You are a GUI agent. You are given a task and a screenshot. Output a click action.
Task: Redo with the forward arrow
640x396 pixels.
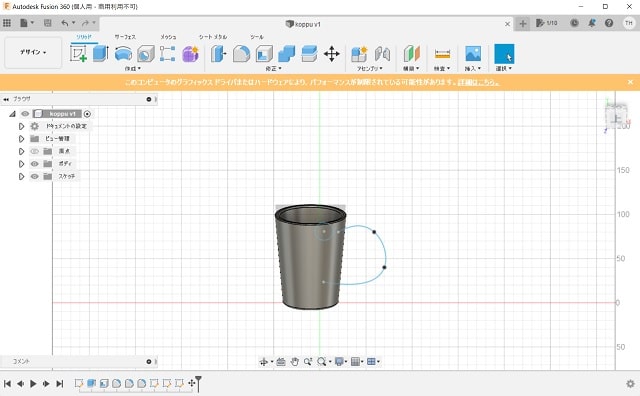pyautogui.click(x=85, y=23)
